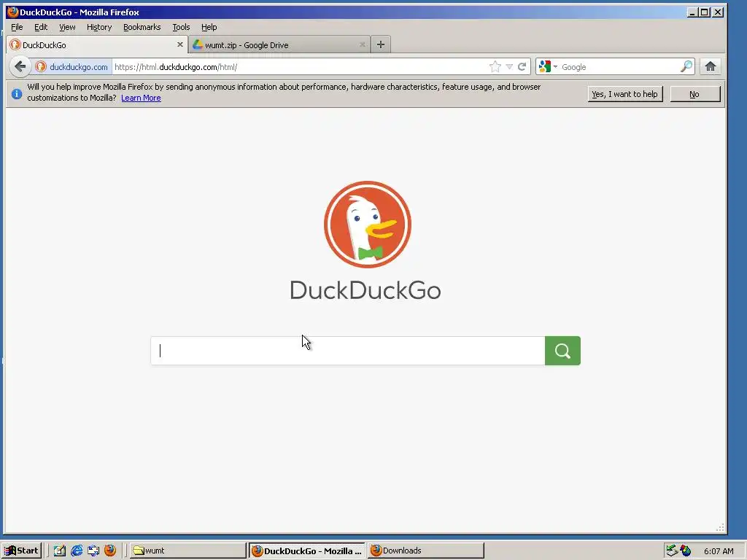This screenshot has width=747, height=560.
Task: Click the No button in notification bar
Action: point(694,94)
